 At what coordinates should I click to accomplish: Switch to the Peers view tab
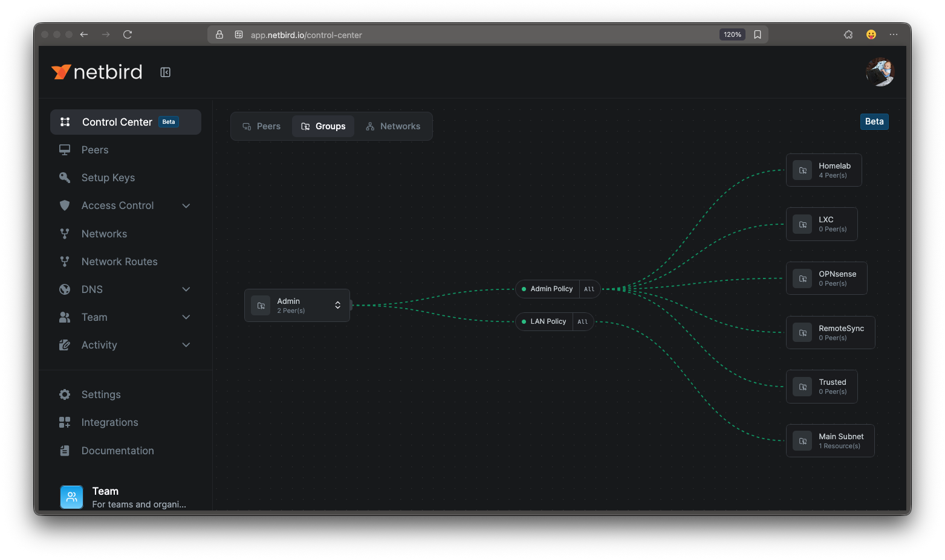(x=262, y=126)
